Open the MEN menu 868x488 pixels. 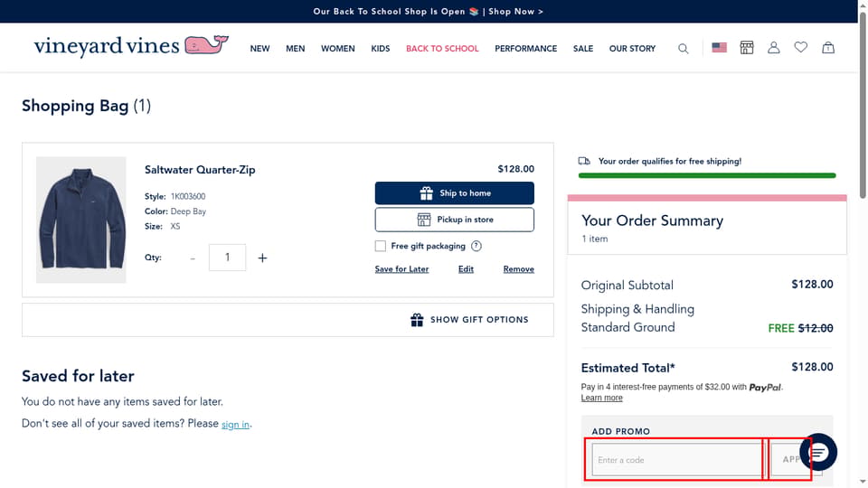(295, 49)
